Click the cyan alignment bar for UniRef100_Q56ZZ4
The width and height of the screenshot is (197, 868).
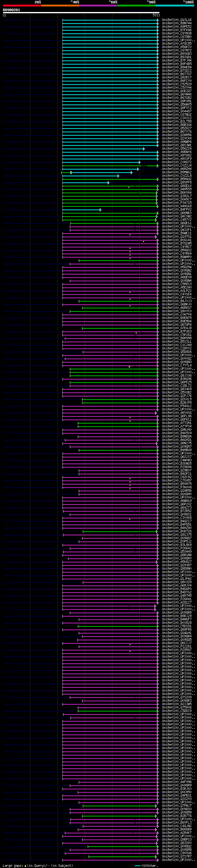click(x=103, y=149)
